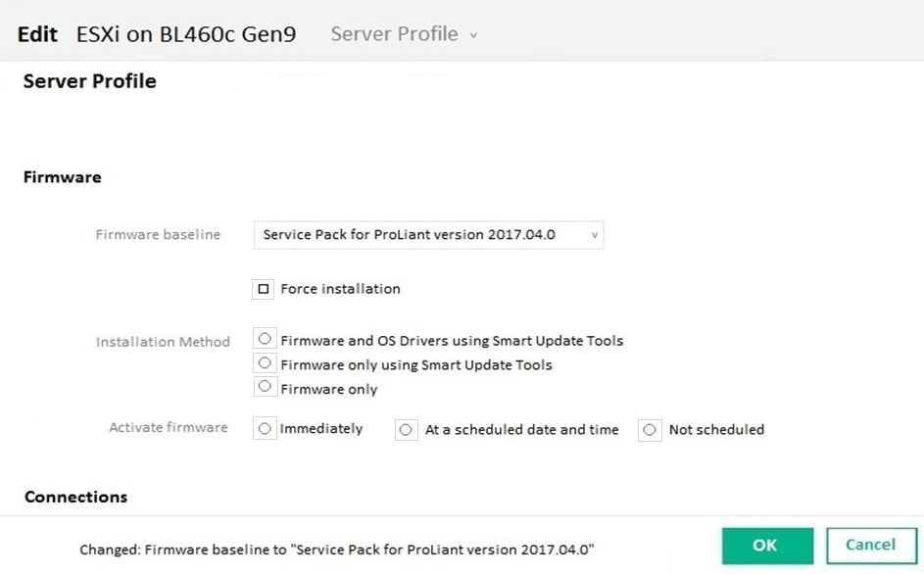
Task: Select Firmware and OS Drivers using Smart Update Tools
Action: point(265,340)
